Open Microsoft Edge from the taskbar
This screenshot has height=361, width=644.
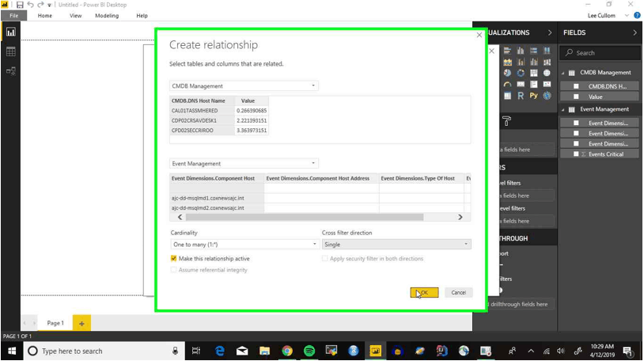pyautogui.click(x=220, y=351)
